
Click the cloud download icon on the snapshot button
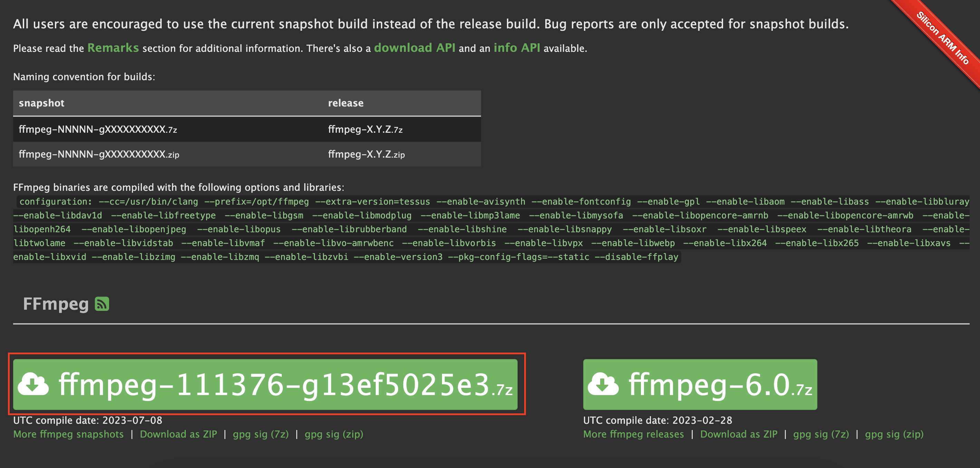33,384
